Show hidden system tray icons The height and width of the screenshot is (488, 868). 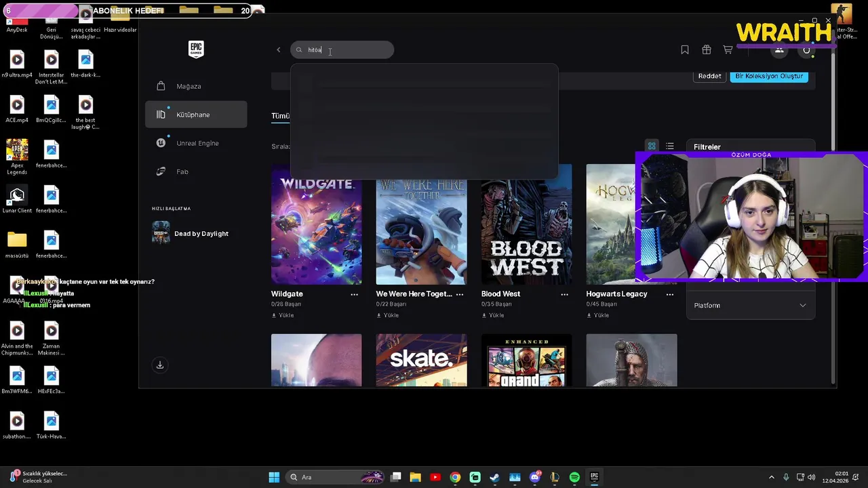[x=771, y=477]
